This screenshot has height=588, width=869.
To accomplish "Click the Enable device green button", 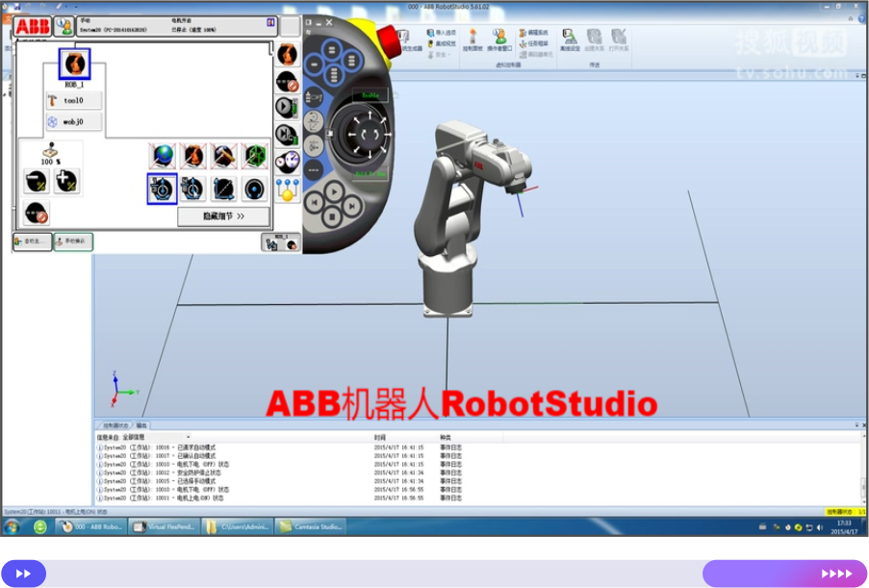I will [x=371, y=95].
